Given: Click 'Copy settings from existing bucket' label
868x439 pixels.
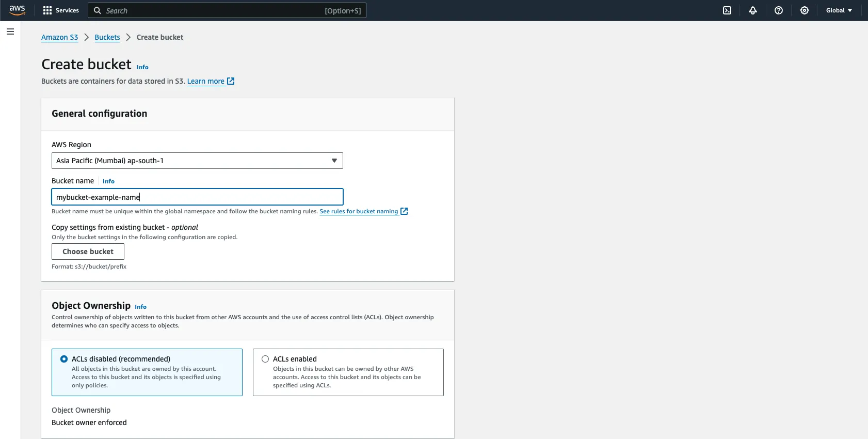Looking at the screenshot, I should 125,227.
